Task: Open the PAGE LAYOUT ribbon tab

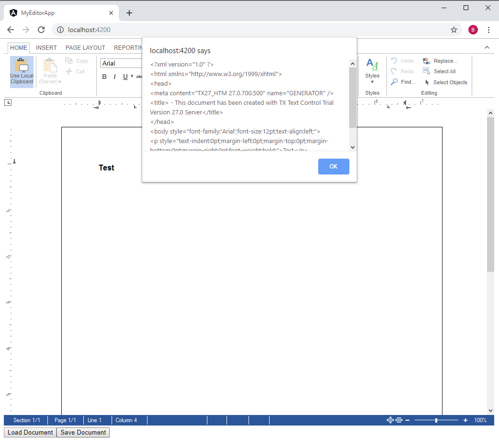Action: pyautogui.click(x=85, y=47)
